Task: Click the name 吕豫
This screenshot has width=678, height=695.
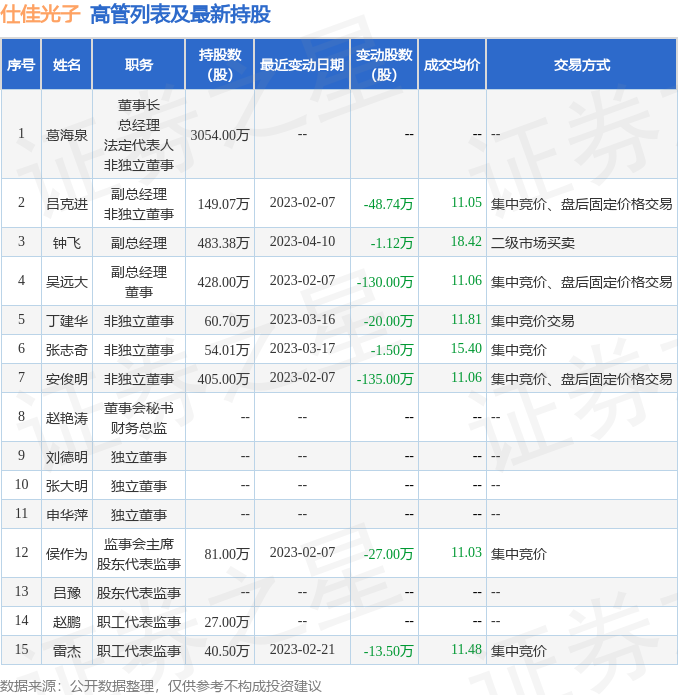Action: pos(66,593)
